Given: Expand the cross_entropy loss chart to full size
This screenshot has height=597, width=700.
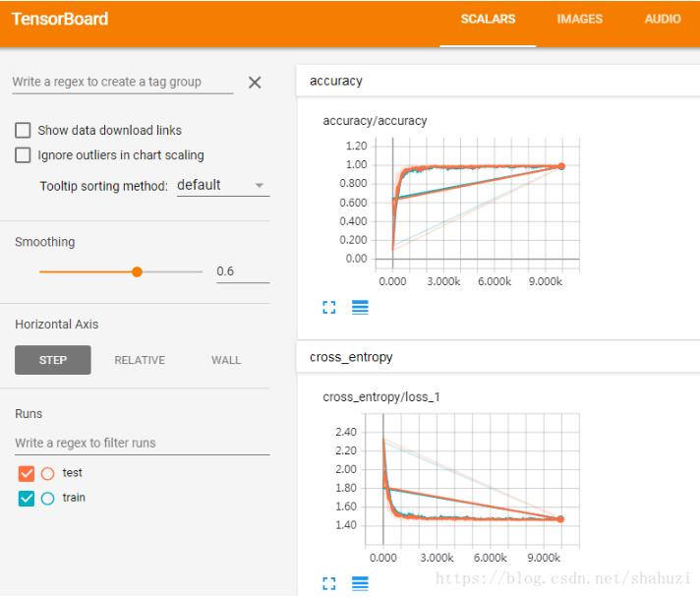Looking at the screenshot, I should tap(330, 584).
